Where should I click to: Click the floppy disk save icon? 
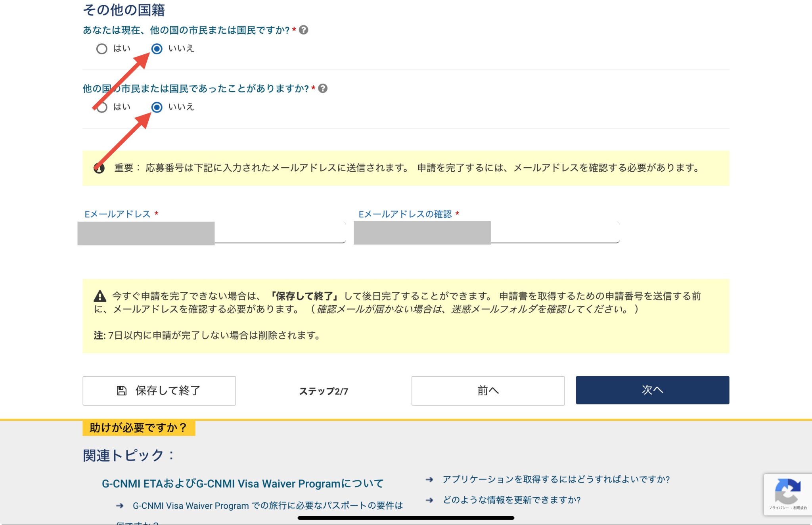pos(121,391)
